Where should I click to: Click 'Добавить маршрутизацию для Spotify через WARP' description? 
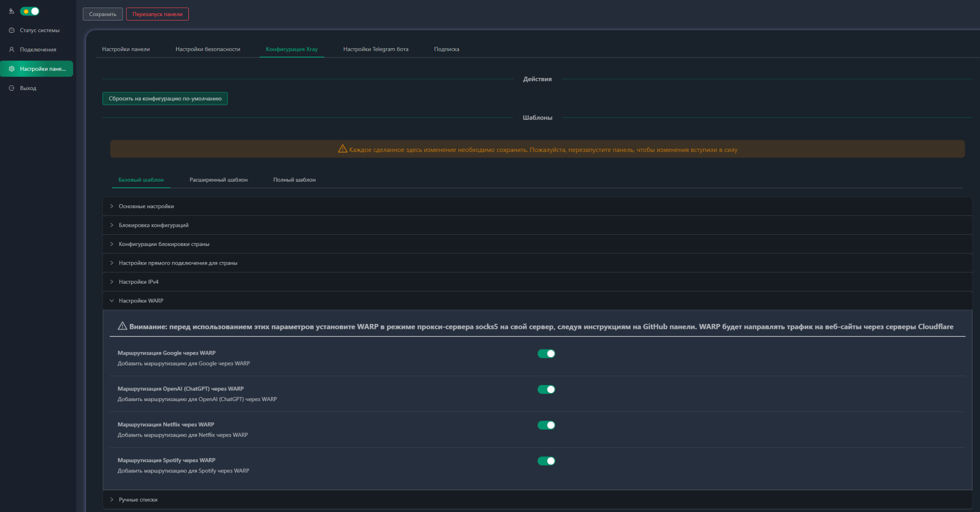[184, 471]
